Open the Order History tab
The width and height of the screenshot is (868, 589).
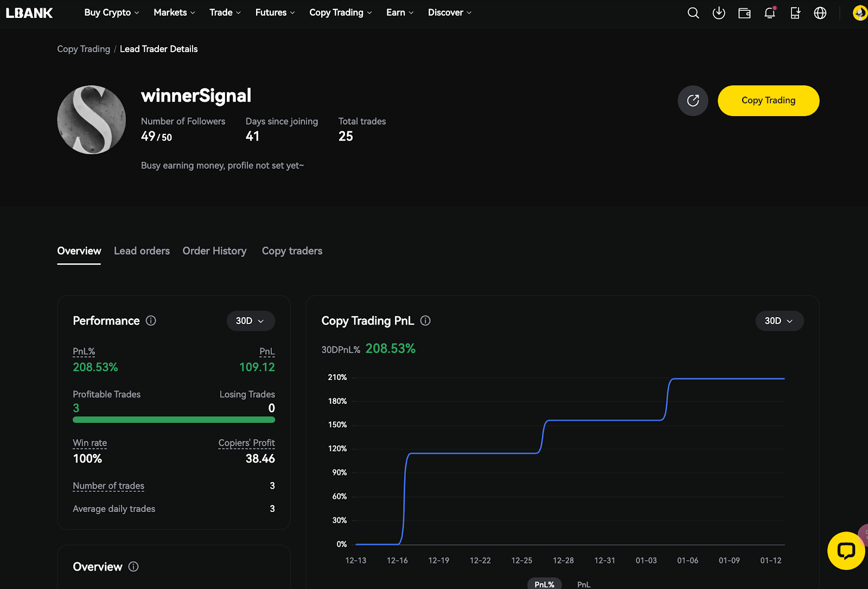(x=214, y=251)
